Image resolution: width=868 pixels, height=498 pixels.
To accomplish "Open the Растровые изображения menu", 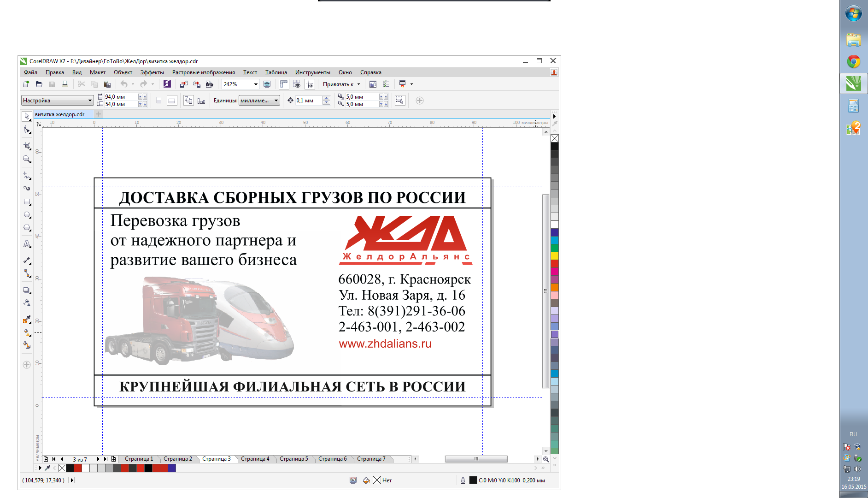I will click(x=204, y=72).
